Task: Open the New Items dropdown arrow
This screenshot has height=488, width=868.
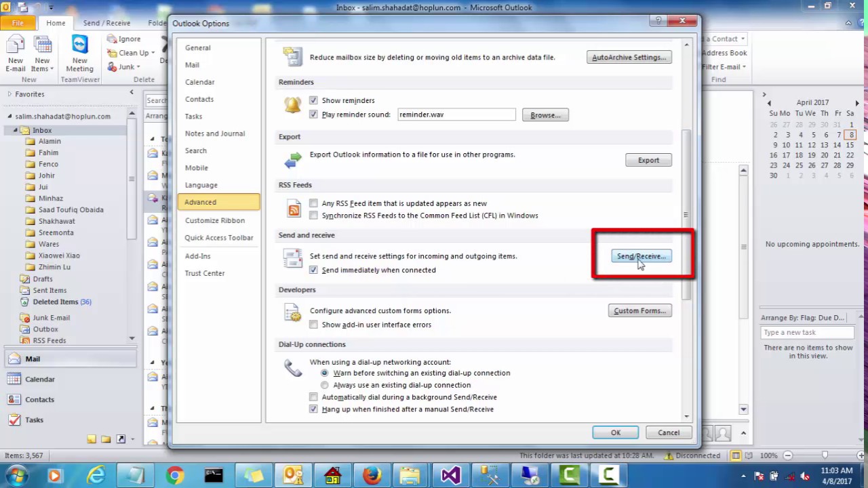Action: click(52, 69)
